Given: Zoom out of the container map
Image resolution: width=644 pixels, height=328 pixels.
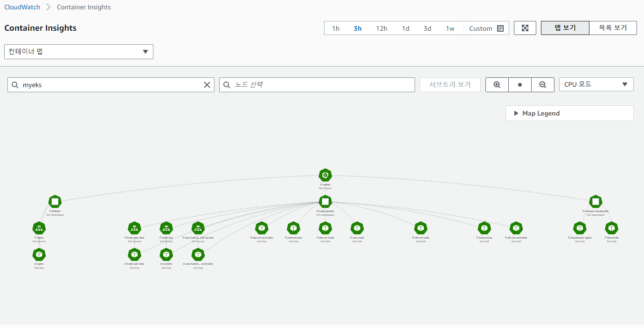Looking at the screenshot, I should (x=543, y=85).
